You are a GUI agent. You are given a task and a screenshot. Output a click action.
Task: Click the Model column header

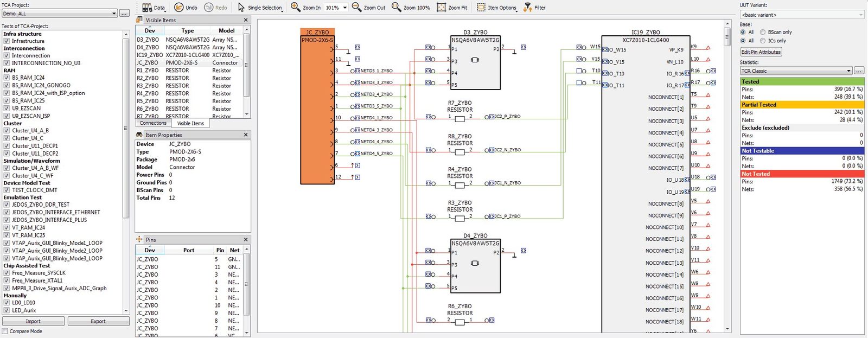point(227,31)
